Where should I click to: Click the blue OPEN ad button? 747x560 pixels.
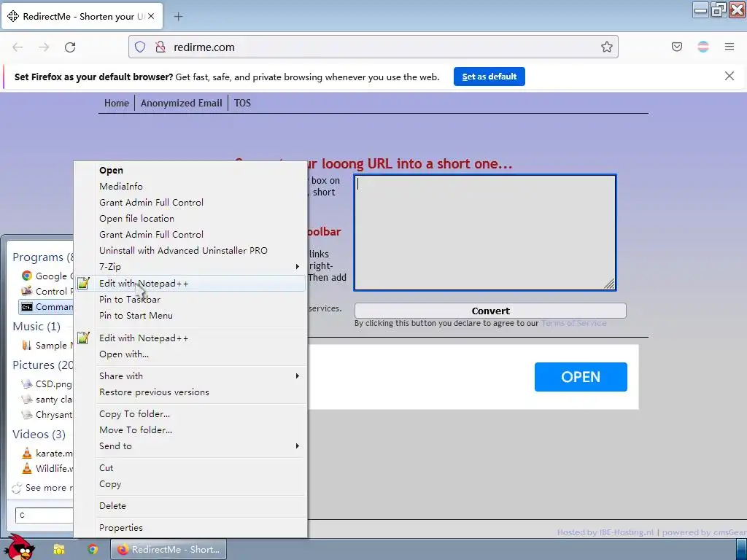point(581,377)
